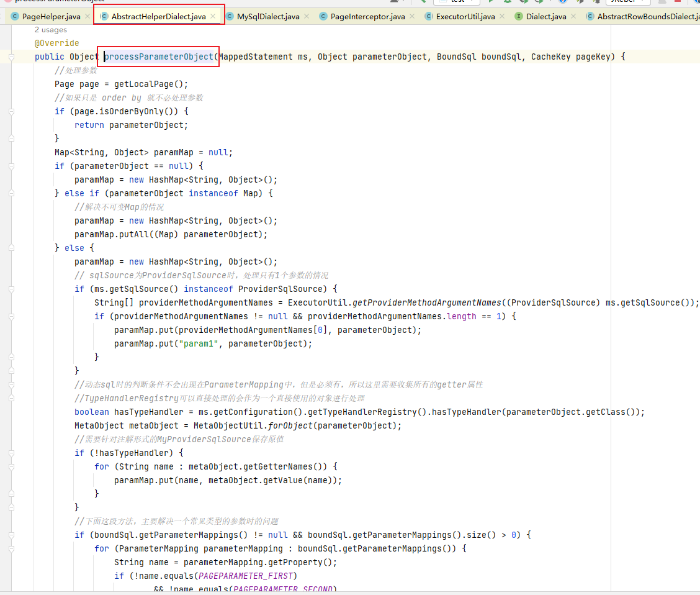Close the AbstractHelperDialect.java tab
Viewport: 700px width, 595px height.
pos(213,17)
